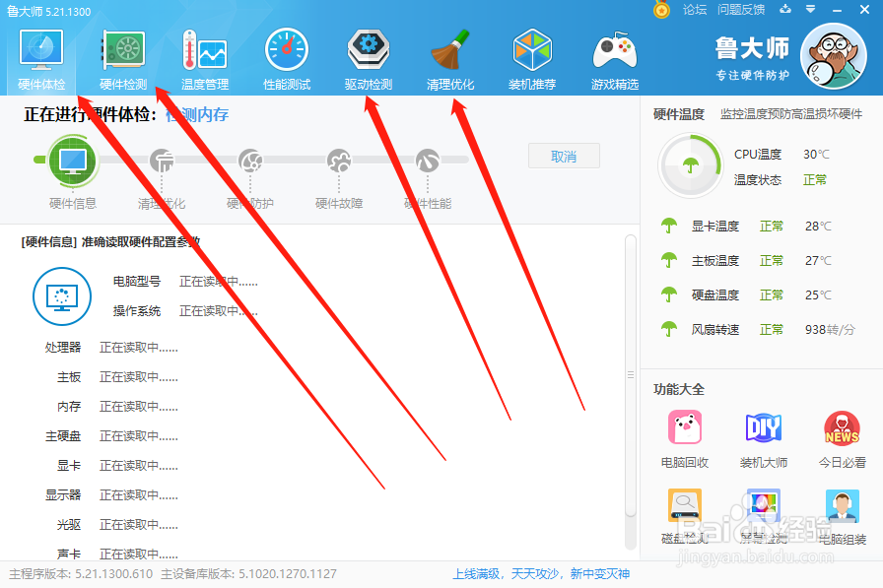Click the 主硬盘 row label
Image resolution: width=883 pixels, height=588 pixels.
63,436
